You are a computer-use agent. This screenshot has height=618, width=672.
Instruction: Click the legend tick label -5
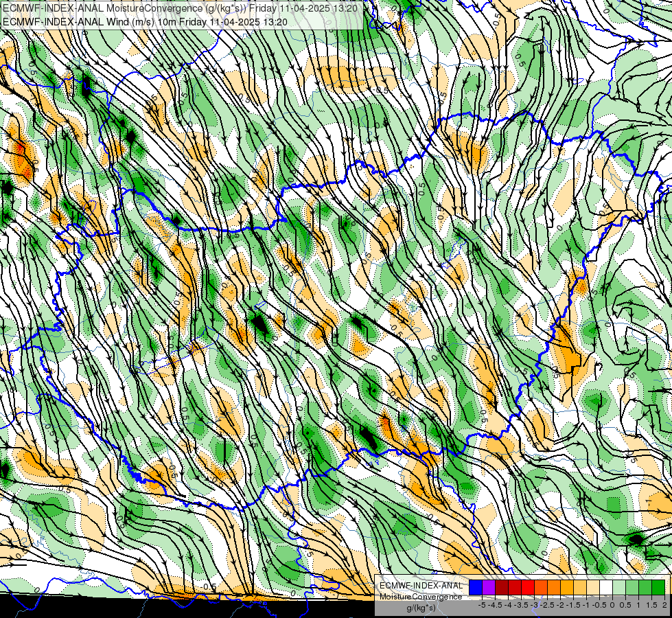click(482, 605)
